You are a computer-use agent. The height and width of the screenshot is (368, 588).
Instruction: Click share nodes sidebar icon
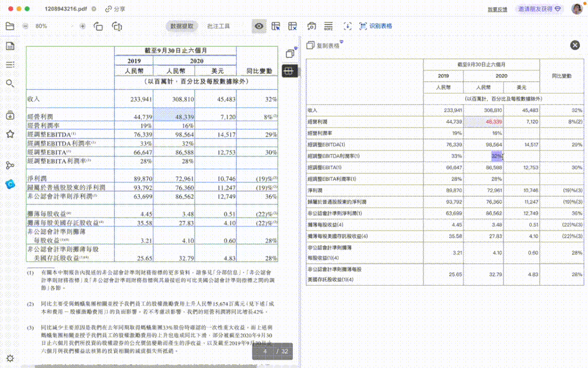[x=10, y=165]
